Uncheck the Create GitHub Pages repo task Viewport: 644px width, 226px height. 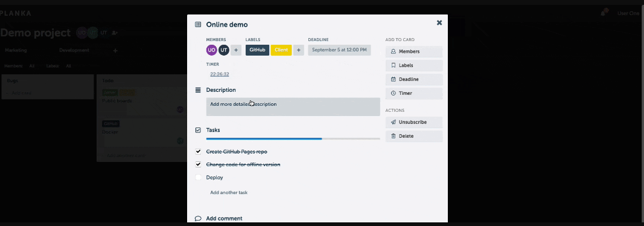point(198,152)
